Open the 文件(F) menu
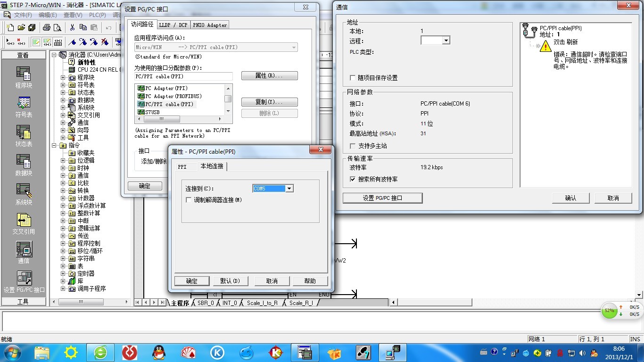The width and height of the screenshot is (644, 362). (x=23, y=15)
